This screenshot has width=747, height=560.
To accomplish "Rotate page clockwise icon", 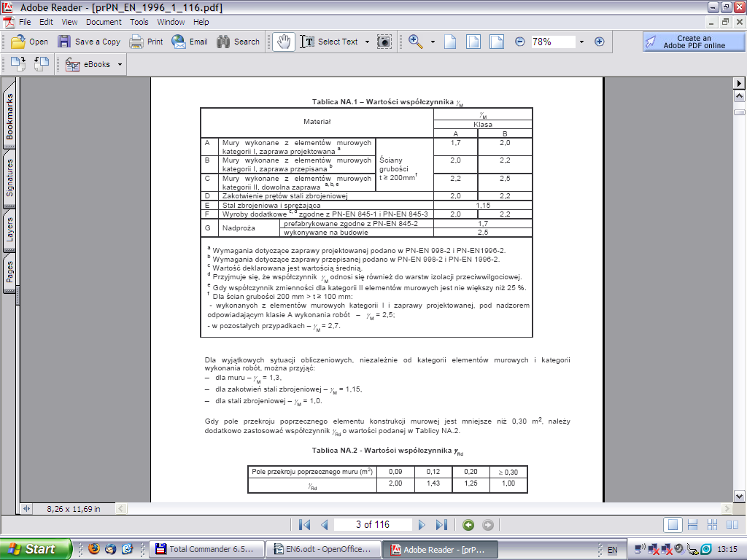I will pos(18,64).
